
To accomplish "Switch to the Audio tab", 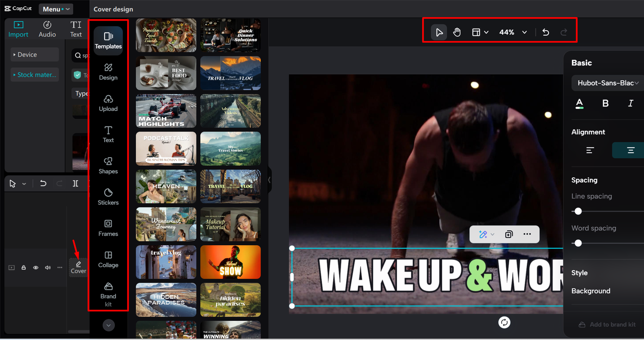I will 47,29.
